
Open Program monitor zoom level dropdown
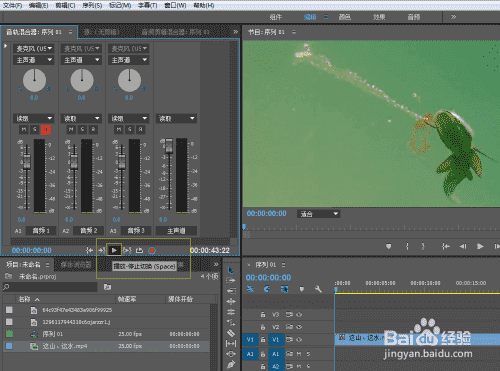[x=318, y=214]
